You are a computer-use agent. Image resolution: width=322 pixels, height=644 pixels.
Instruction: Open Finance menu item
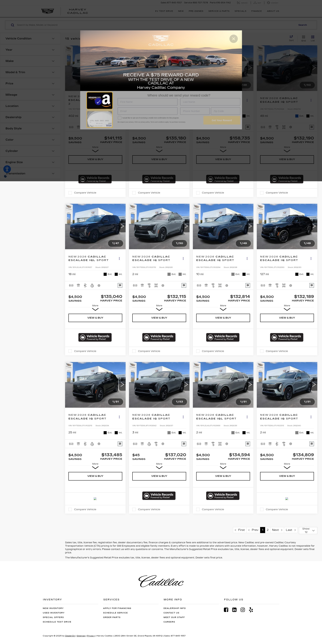pos(257,11)
